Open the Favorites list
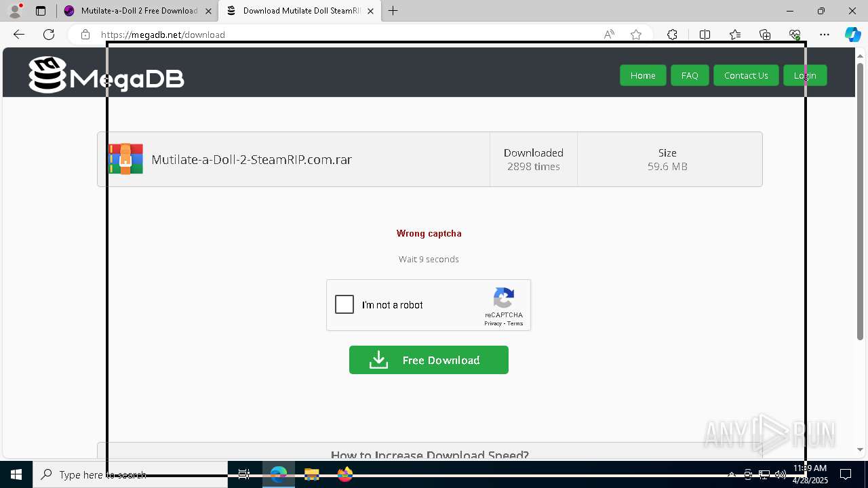The width and height of the screenshot is (868, 488). click(x=735, y=35)
